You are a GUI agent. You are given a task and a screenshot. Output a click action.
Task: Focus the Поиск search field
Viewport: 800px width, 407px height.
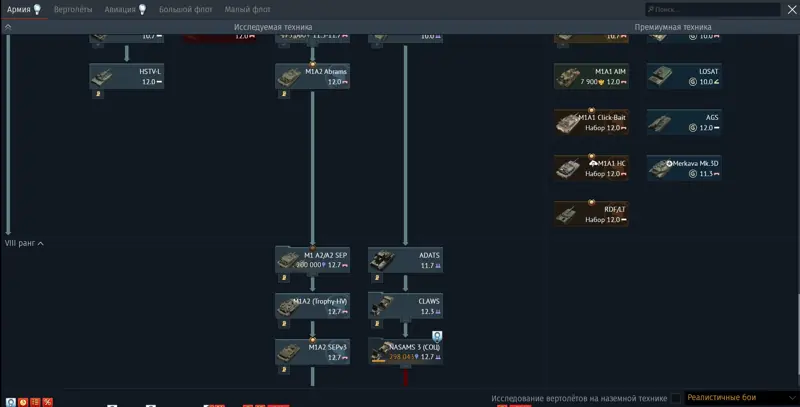(712, 9)
